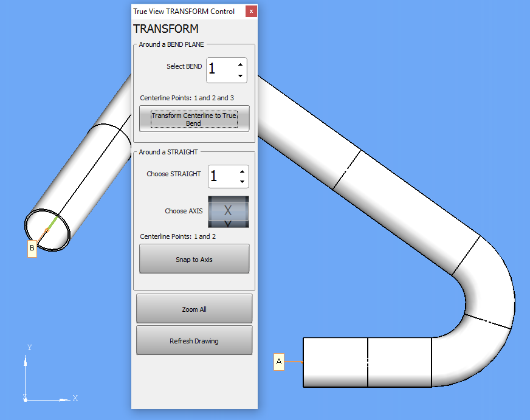Decrement the Choose STRAIGHT spinner
This screenshot has height=420, width=530.
point(242,182)
